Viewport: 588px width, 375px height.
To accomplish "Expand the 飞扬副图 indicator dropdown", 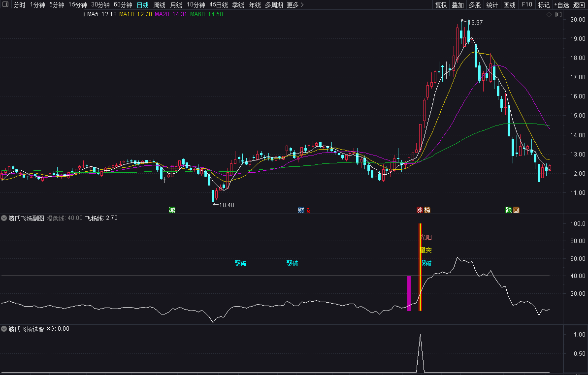I will (x=4, y=218).
